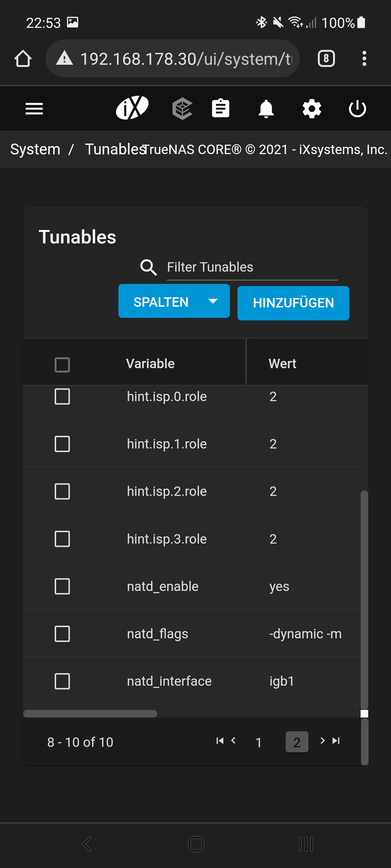Open the Task Manager clipboard icon

[220, 109]
